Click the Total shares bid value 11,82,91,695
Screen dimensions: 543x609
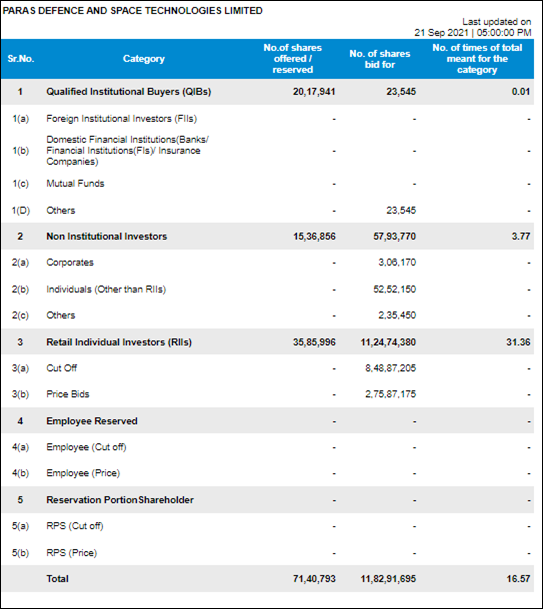(x=388, y=579)
